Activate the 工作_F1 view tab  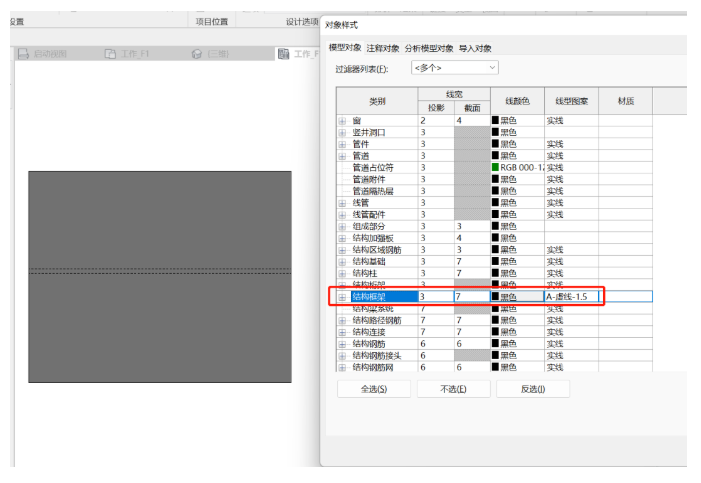(135, 54)
